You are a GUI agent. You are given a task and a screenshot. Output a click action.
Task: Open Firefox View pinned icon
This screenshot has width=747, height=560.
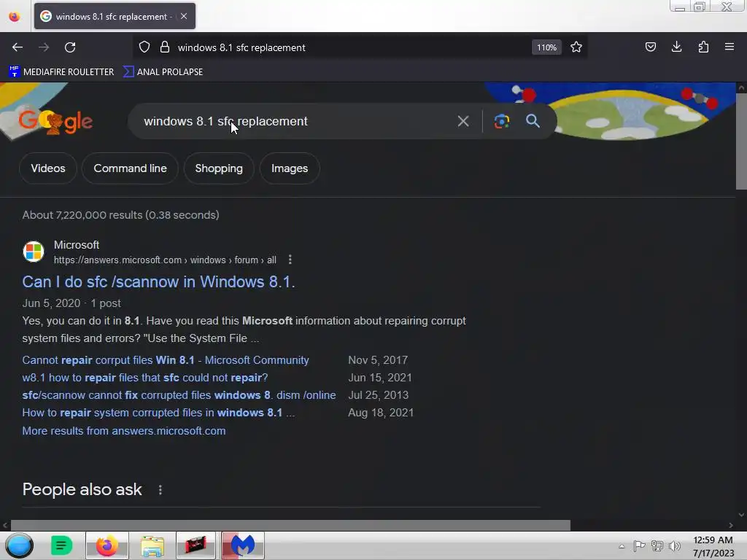(x=15, y=17)
